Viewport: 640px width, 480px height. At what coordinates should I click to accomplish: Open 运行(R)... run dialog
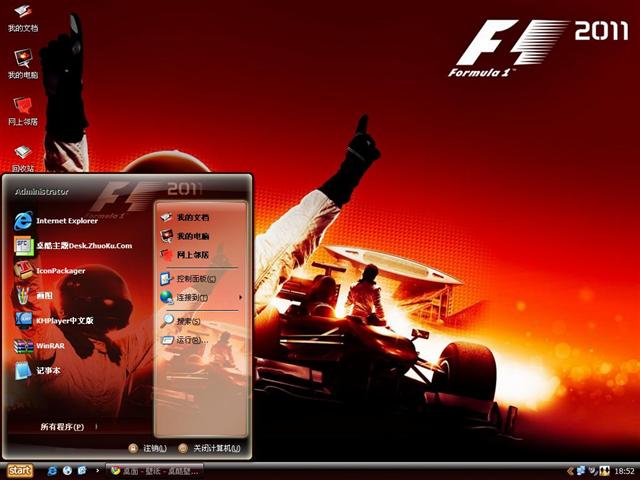tap(184, 340)
